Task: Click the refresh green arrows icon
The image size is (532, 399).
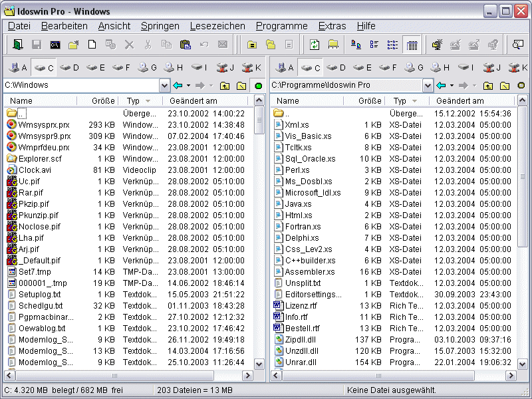Action: (x=315, y=45)
